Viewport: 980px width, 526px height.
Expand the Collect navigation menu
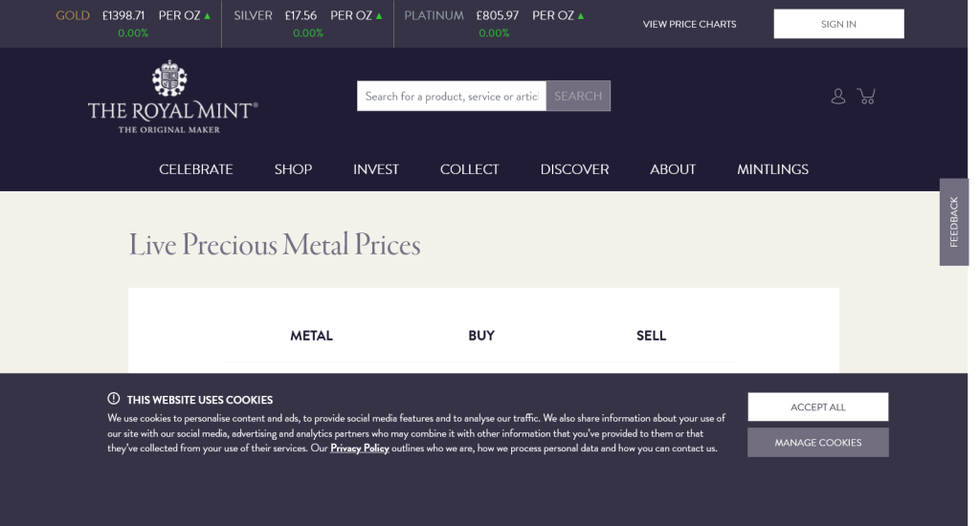(x=470, y=169)
